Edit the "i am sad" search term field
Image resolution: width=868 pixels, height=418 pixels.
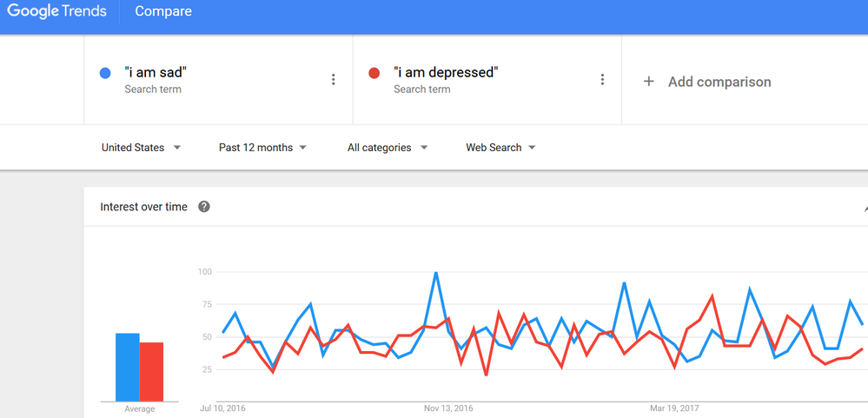tap(218, 80)
